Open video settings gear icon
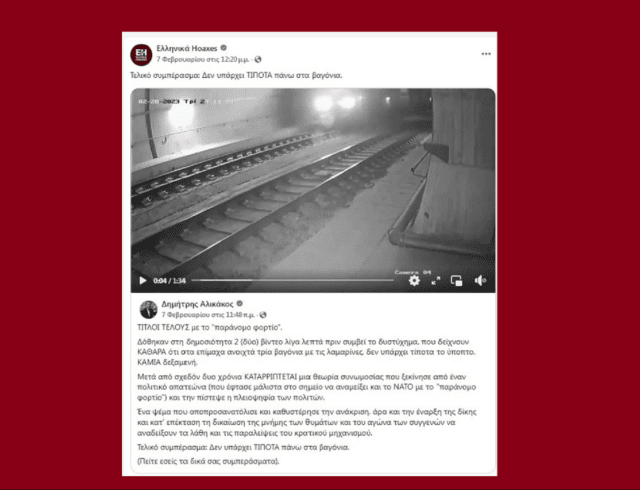 pos(414,280)
